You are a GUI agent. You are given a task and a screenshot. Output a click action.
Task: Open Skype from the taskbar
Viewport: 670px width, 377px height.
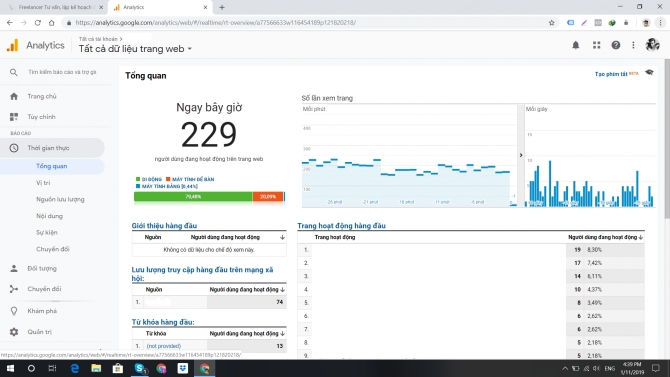coord(140,368)
